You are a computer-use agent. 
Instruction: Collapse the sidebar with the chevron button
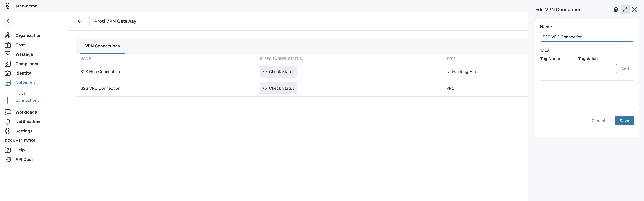point(8,21)
